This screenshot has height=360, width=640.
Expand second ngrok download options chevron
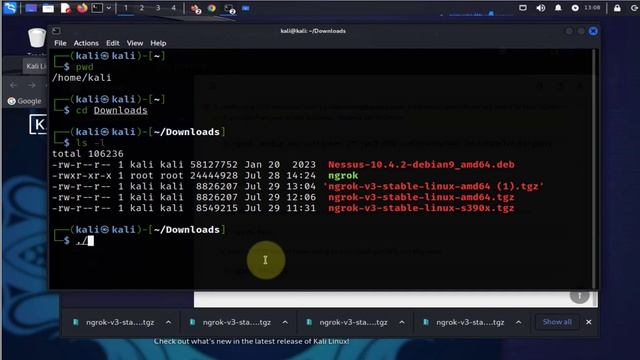(285, 322)
